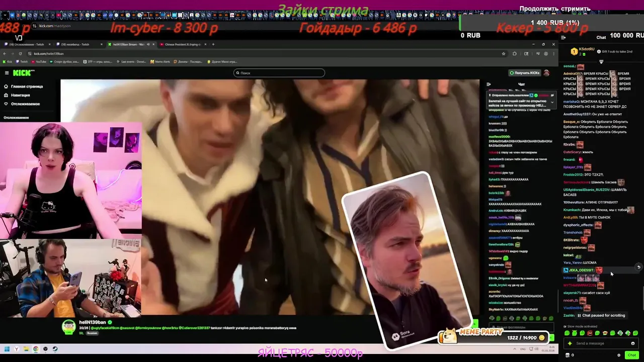
Task: Switch to Chinese President Xi Jinping tab
Action: (x=183, y=44)
